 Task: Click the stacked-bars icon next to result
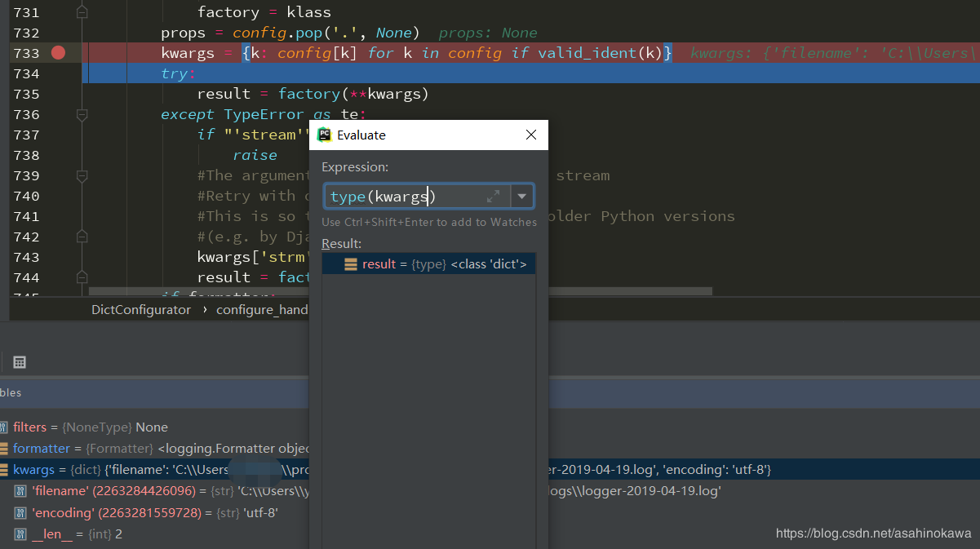point(351,264)
